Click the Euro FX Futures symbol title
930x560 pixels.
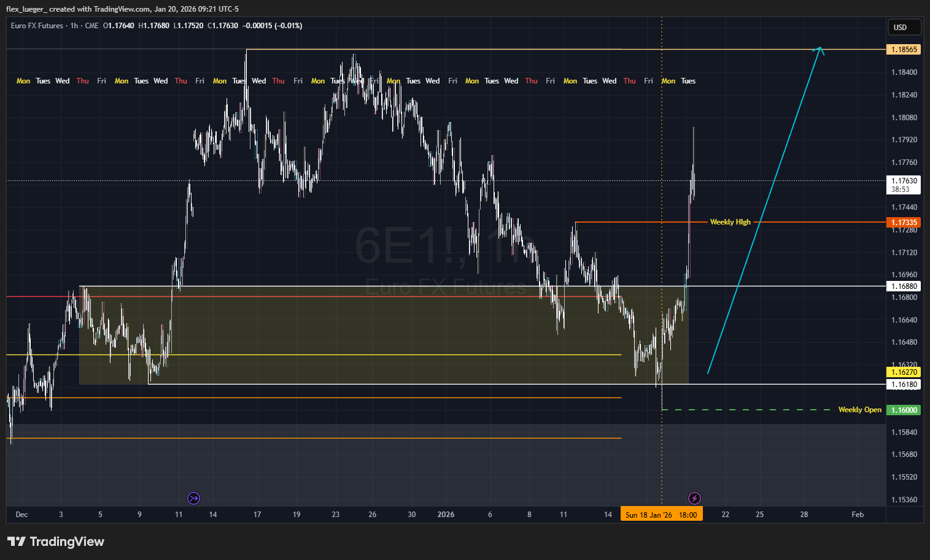pyautogui.click(x=37, y=26)
